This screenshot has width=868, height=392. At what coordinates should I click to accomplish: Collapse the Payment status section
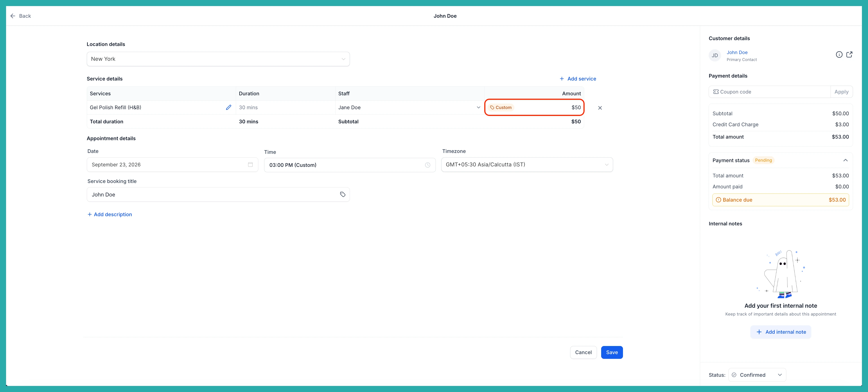pos(845,160)
